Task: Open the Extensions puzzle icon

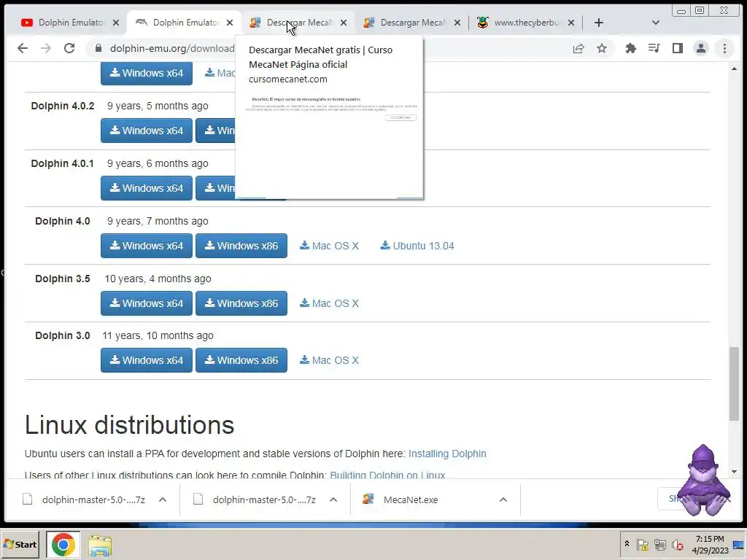Action: (631, 48)
